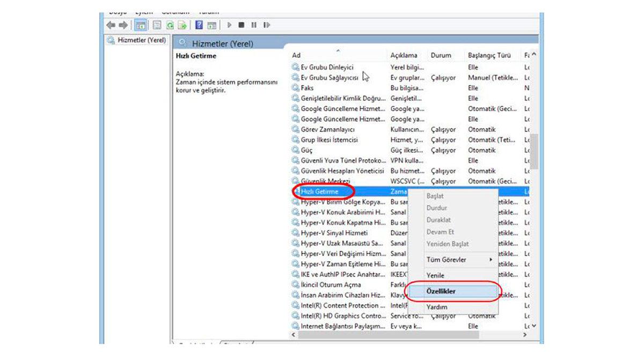644x362 pixels.
Task: Select Yenile in the context menu
Action: click(x=435, y=275)
